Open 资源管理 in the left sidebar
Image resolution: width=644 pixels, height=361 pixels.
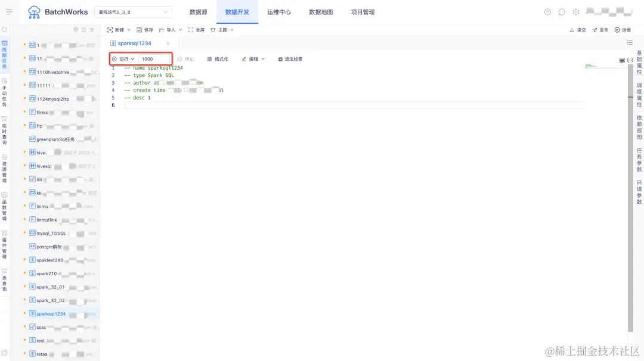(5, 169)
